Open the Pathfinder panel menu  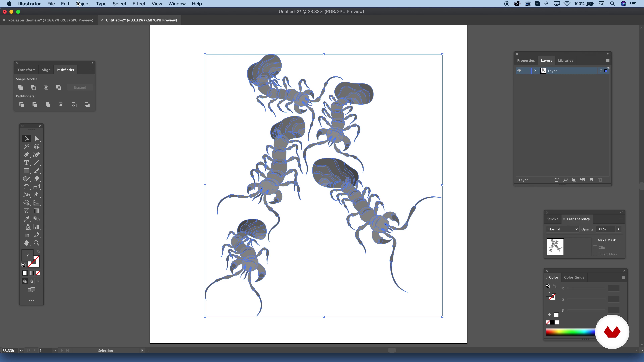[x=91, y=70]
